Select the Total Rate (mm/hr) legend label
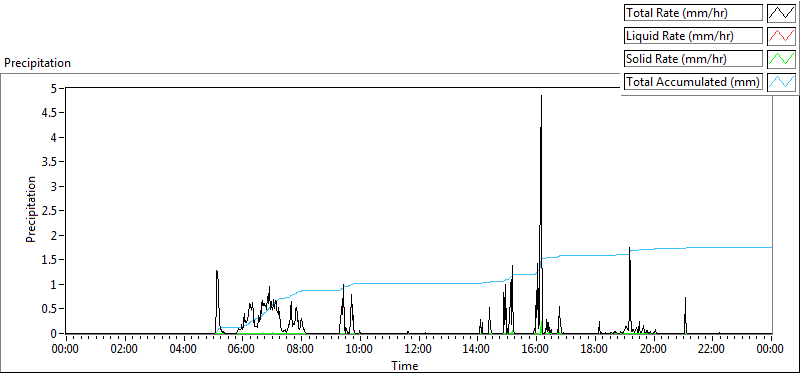Image resolution: width=800 pixels, height=373 pixels. point(694,13)
